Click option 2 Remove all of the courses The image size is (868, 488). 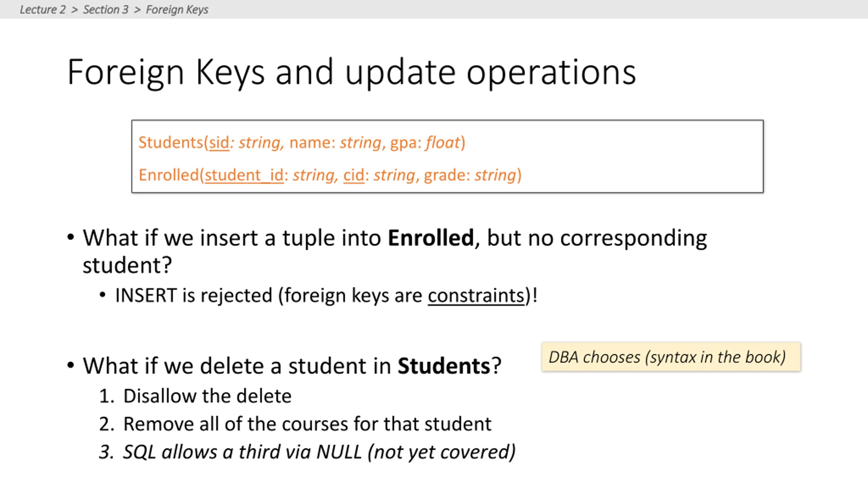coord(295,424)
